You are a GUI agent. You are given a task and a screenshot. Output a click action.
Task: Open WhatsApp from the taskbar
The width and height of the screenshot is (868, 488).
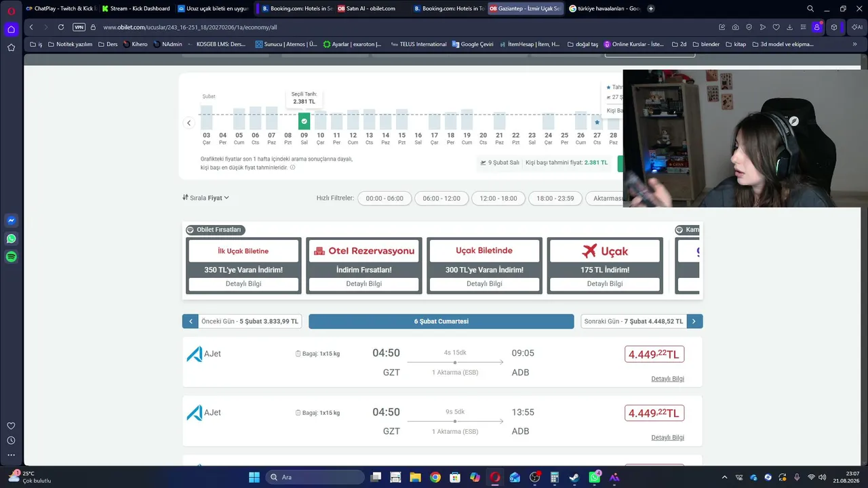(x=595, y=477)
